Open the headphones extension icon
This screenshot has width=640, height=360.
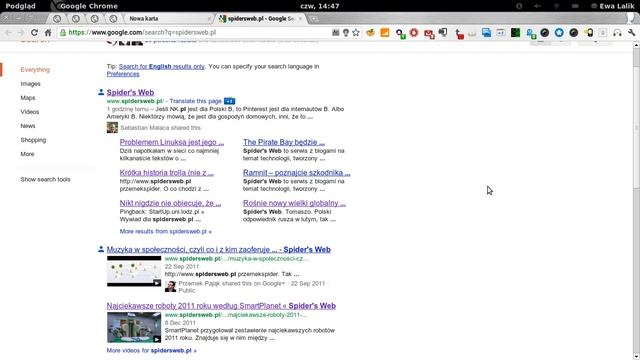[x=617, y=33]
